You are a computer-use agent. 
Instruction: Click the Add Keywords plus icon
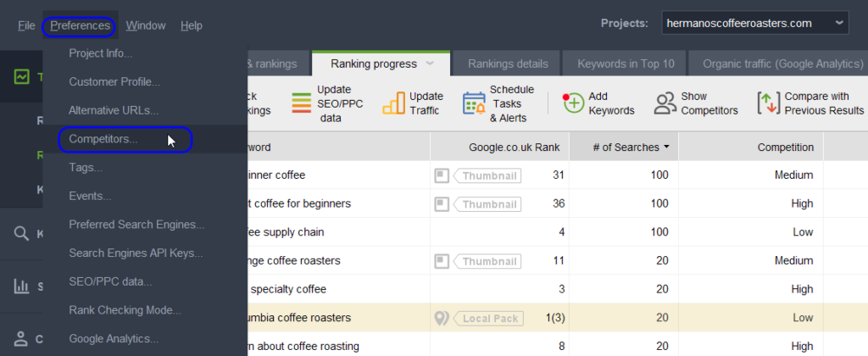(x=574, y=103)
